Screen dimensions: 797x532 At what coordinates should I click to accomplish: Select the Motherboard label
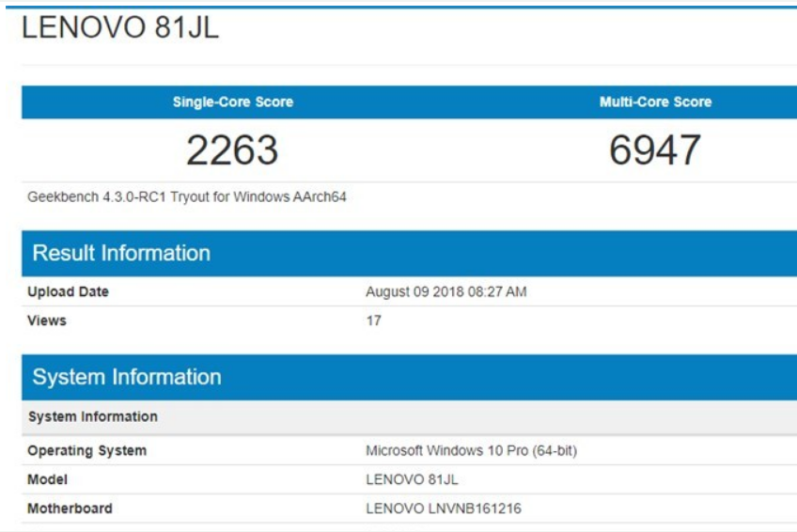[x=70, y=509]
